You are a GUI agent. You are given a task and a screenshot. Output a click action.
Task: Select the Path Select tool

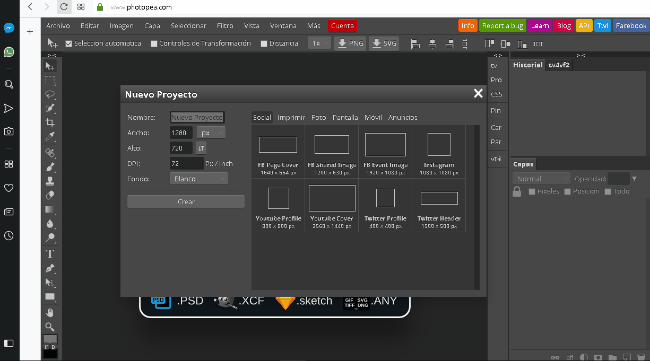pyautogui.click(x=50, y=283)
